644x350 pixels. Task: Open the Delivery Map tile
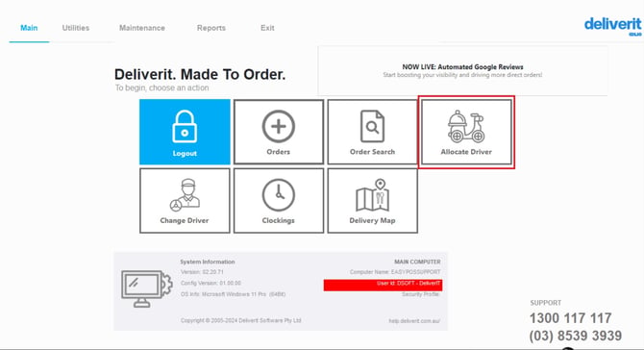pyautogui.click(x=373, y=200)
